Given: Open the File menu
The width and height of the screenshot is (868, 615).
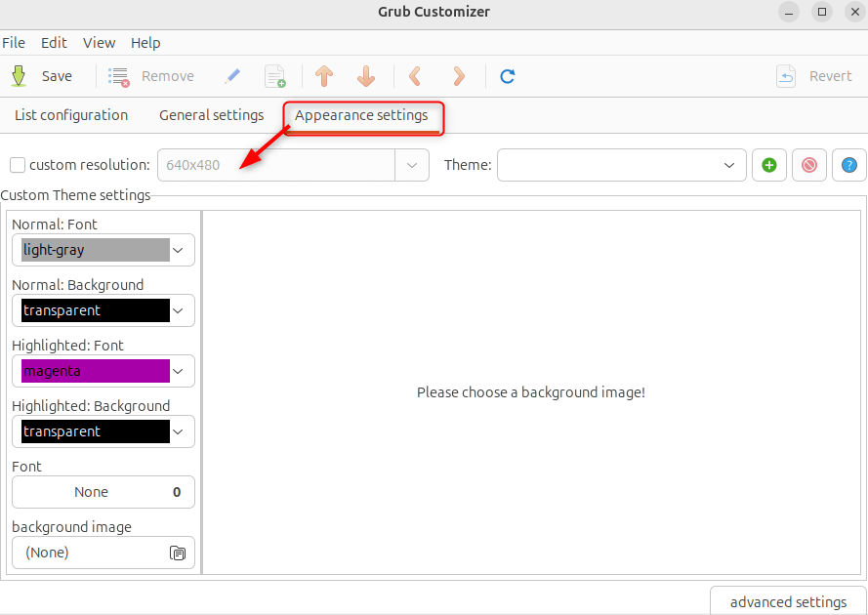Looking at the screenshot, I should [x=14, y=43].
